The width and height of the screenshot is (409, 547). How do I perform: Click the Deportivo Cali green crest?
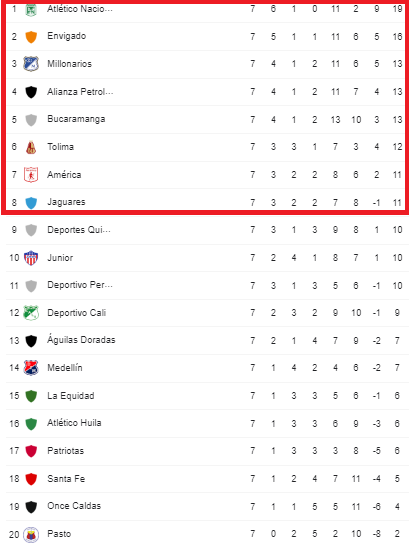31,313
